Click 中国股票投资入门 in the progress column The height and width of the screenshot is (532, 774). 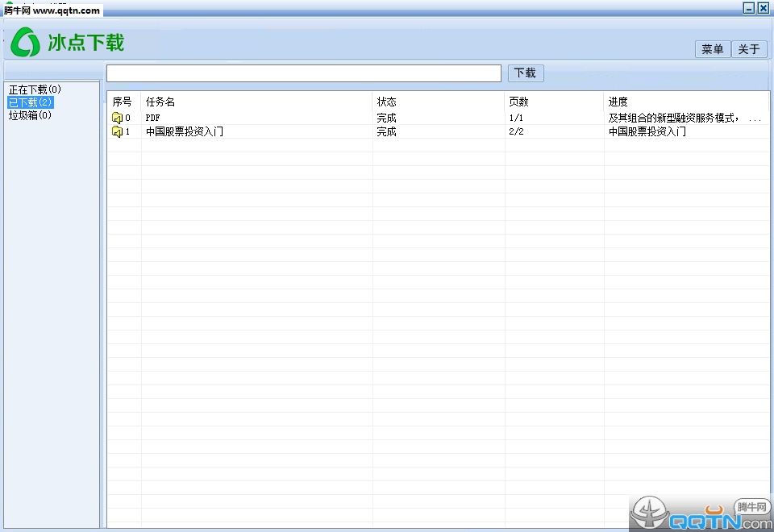tap(647, 131)
